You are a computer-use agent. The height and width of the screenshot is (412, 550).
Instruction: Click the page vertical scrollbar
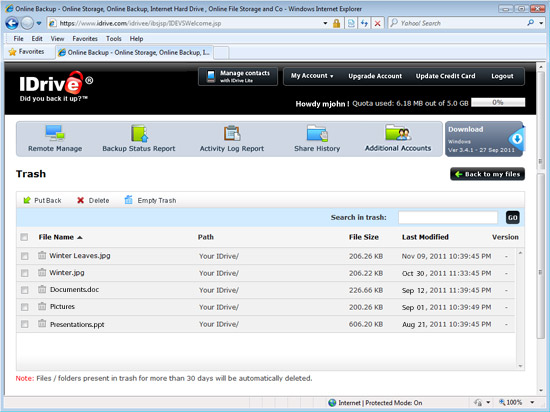tap(540, 228)
